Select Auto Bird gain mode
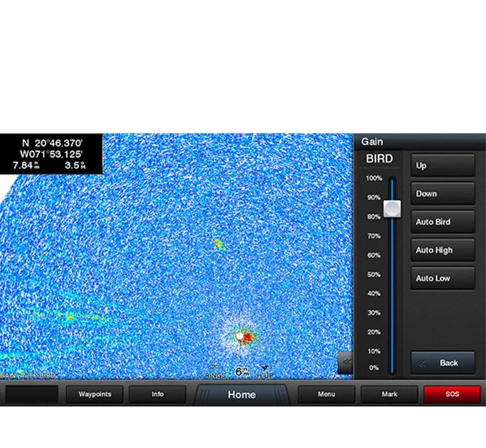486x448 pixels. [443, 222]
